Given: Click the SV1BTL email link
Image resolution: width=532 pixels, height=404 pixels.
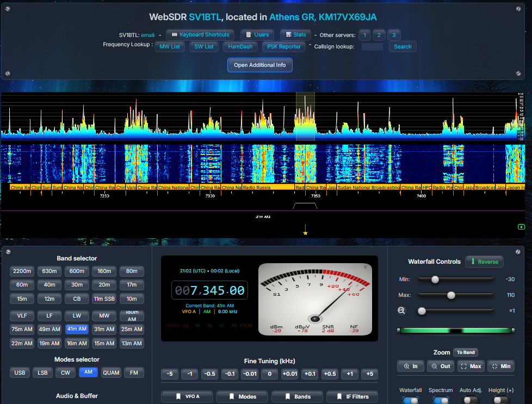Looking at the screenshot, I should 147,35.
